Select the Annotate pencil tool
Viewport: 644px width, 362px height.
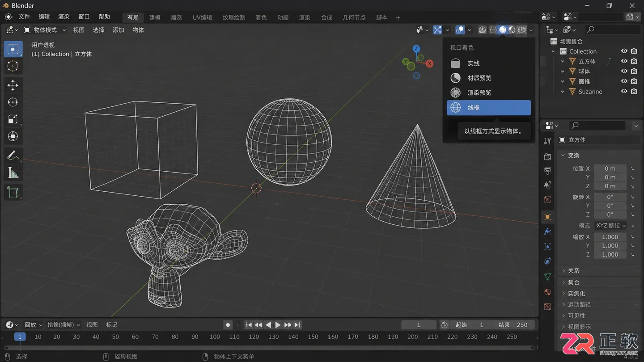pos(13,155)
